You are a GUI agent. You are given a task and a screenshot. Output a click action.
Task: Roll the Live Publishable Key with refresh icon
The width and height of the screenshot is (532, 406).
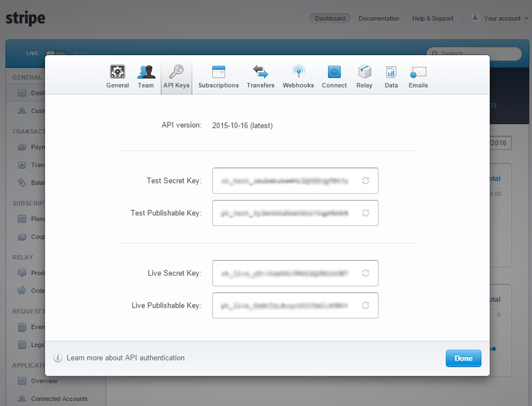pos(365,305)
